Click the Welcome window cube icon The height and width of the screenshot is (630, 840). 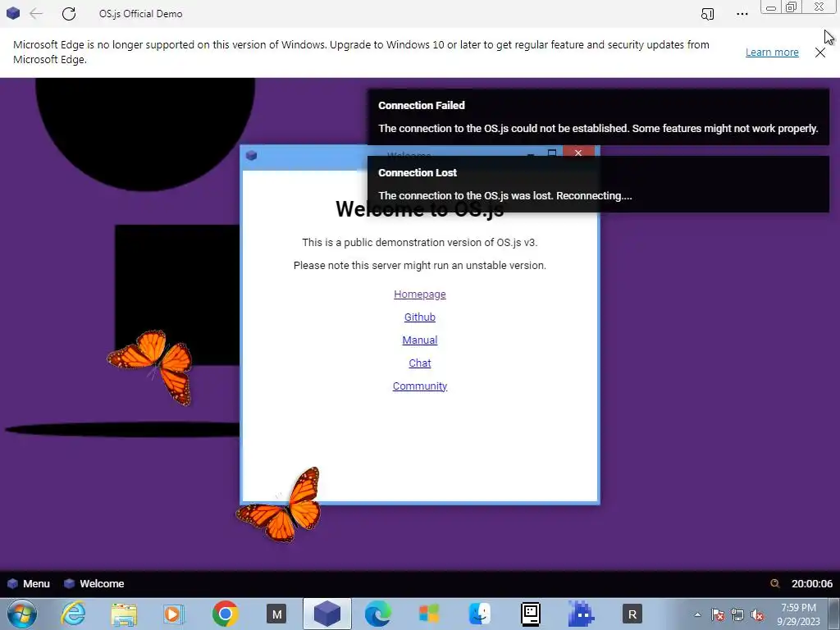click(x=251, y=155)
